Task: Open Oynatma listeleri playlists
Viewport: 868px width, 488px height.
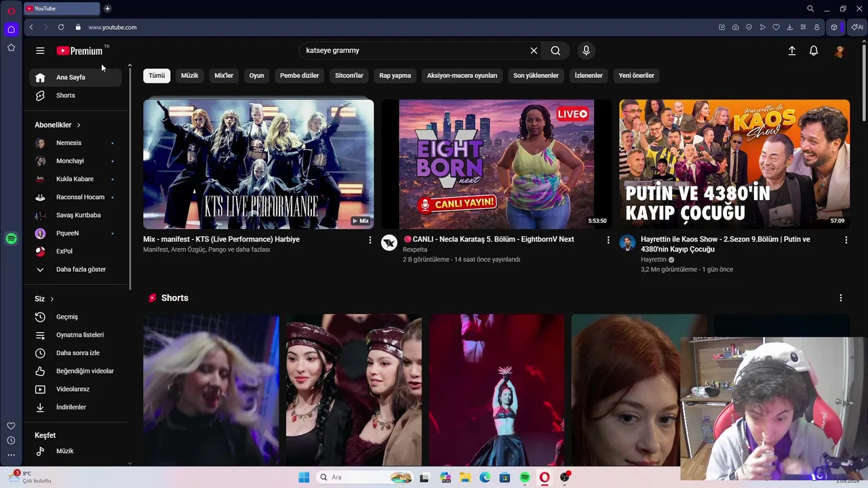Action: point(75,335)
